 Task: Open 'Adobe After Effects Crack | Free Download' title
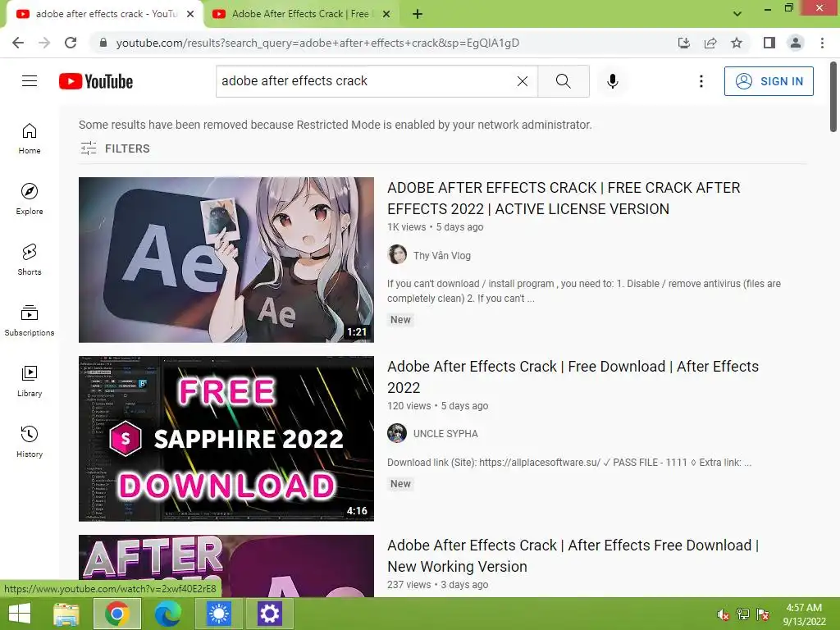pyautogui.click(x=573, y=377)
